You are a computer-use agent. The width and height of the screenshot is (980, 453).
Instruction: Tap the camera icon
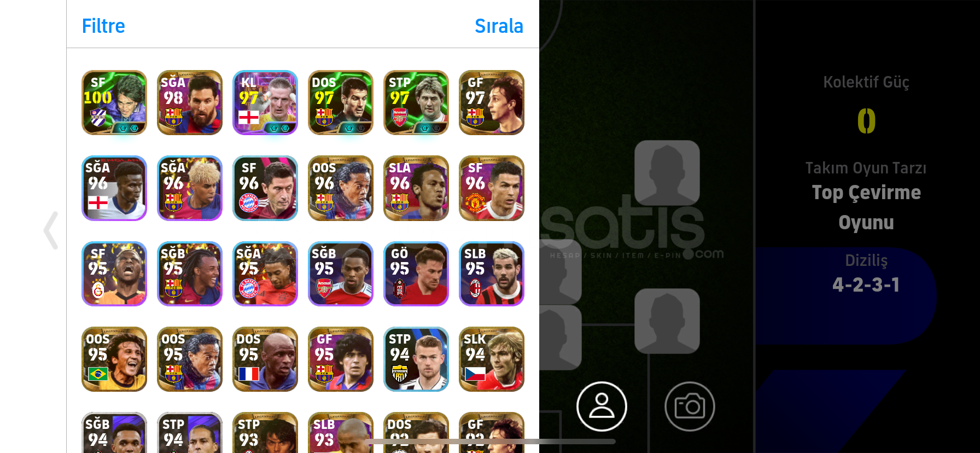[690, 406]
